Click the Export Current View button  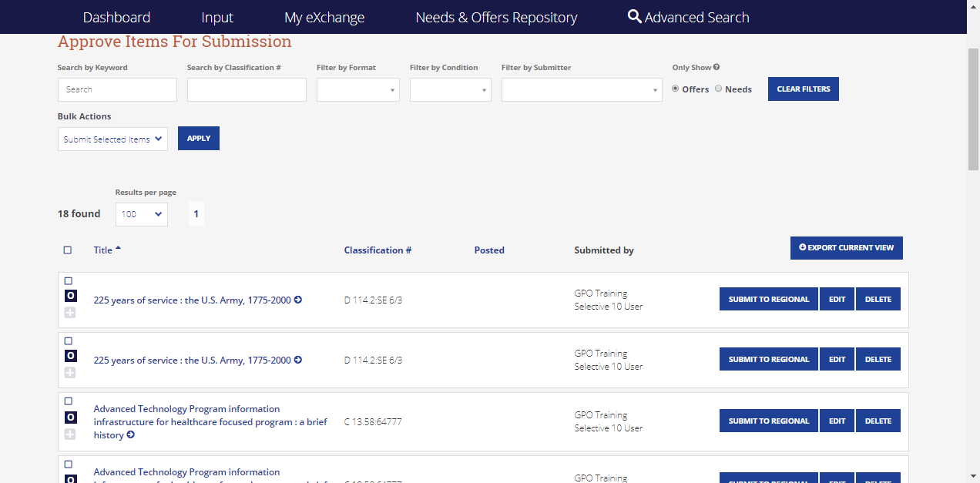[847, 247]
